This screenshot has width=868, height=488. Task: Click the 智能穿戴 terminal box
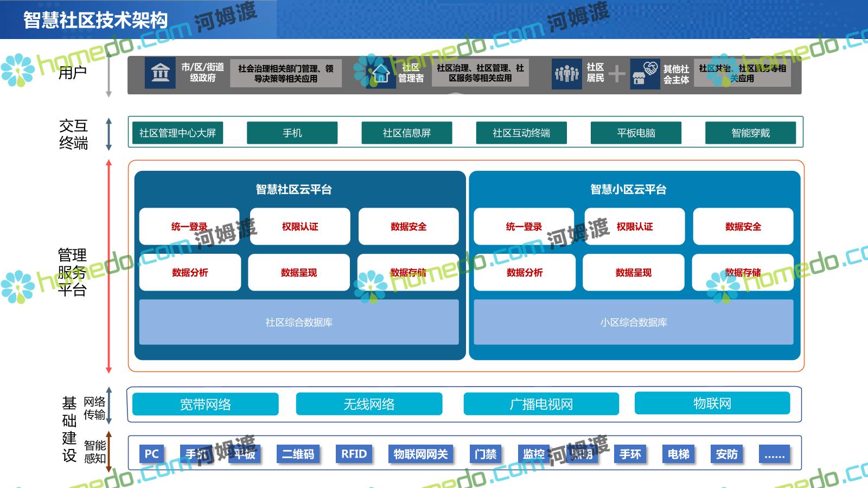[x=750, y=133]
